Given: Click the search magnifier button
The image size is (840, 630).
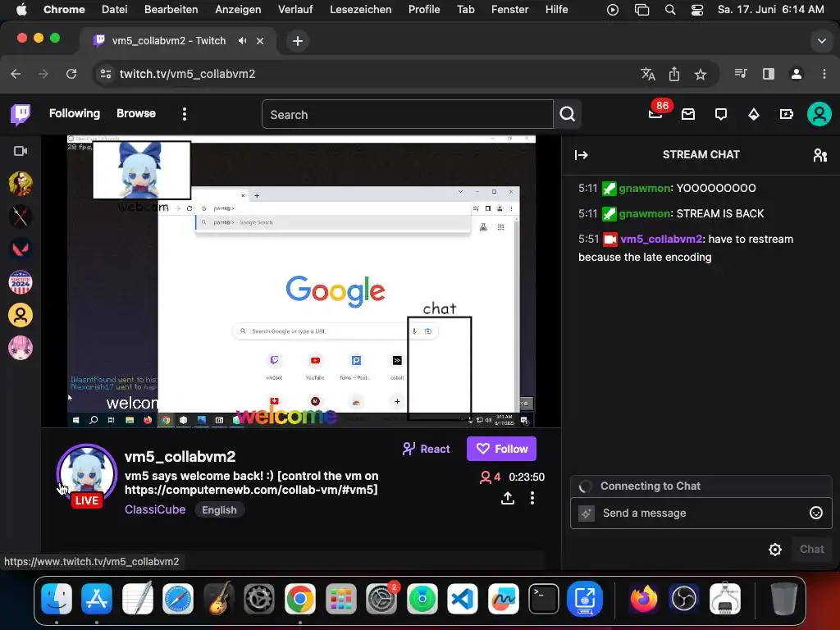Looking at the screenshot, I should click(x=568, y=114).
